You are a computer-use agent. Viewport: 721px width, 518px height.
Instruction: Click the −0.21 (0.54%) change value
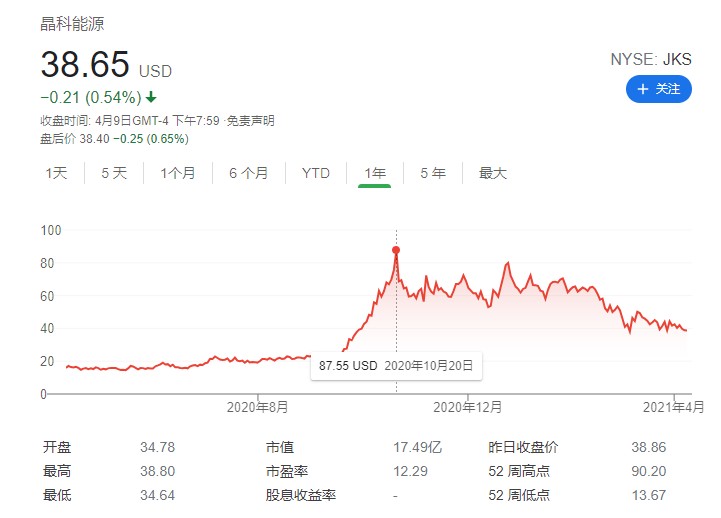[91, 97]
